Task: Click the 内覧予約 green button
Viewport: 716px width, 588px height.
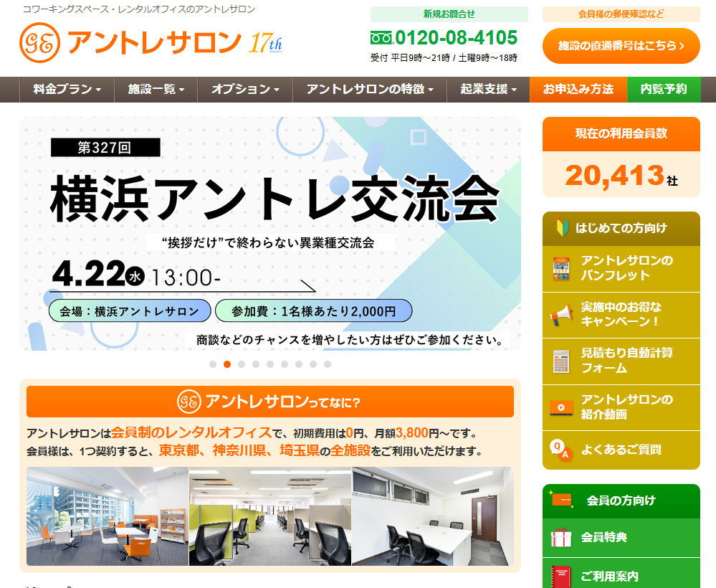Action: point(664,90)
